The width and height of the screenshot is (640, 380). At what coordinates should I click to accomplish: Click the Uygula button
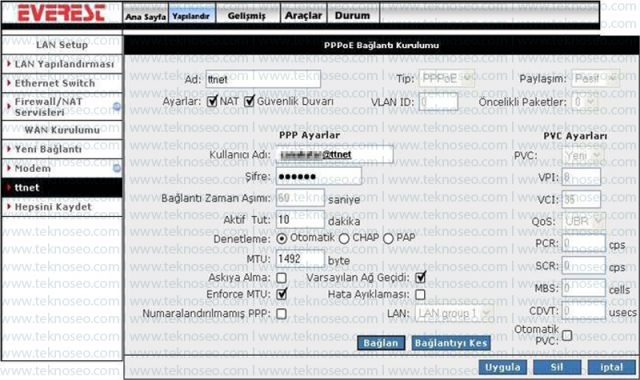[x=502, y=367]
